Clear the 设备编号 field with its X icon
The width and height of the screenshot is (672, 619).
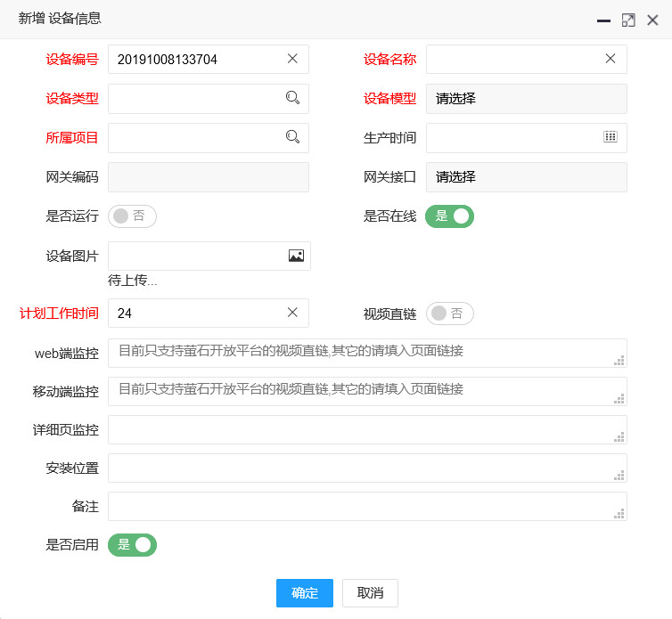point(292,59)
